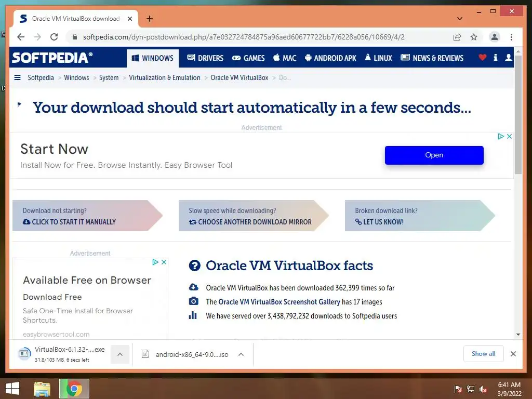Screen dimensions: 532x399
Task: Open the tab search dropdown arrow
Action: (460, 19)
